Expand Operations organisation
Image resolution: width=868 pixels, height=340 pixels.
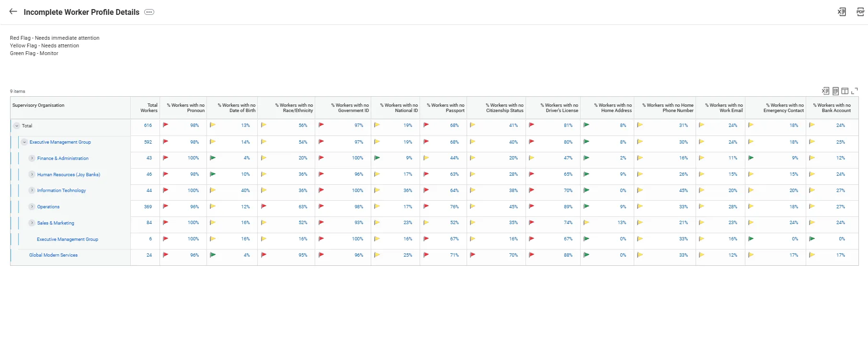[x=32, y=207]
